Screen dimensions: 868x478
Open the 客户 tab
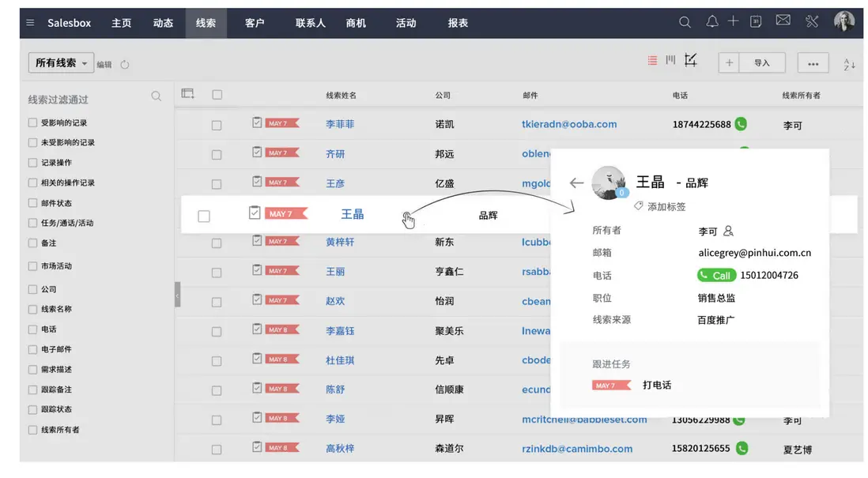255,23
